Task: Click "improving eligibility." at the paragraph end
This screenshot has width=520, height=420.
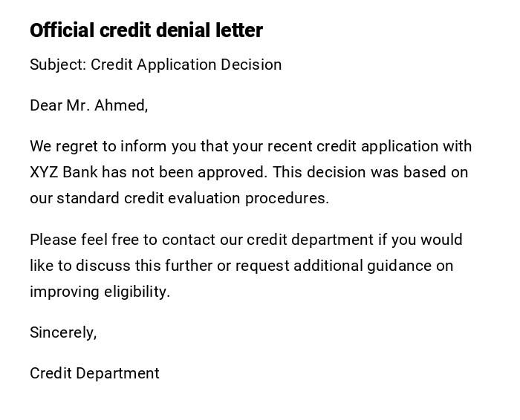Action: coord(100,292)
